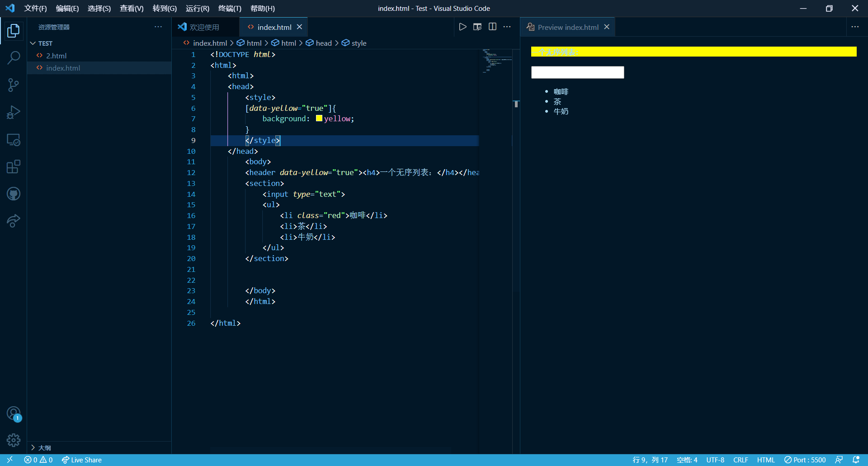
Task: Select language mode HTML in status bar
Action: point(766,460)
